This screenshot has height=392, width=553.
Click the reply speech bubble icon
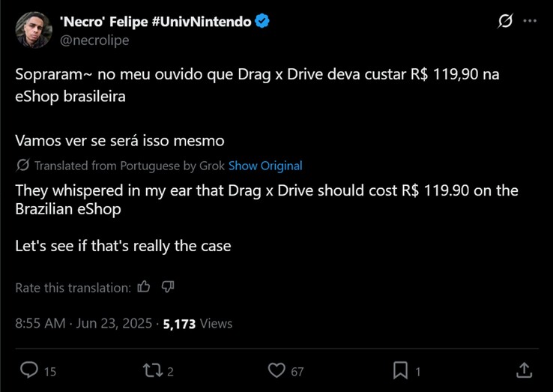pyautogui.click(x=29, y=370)
